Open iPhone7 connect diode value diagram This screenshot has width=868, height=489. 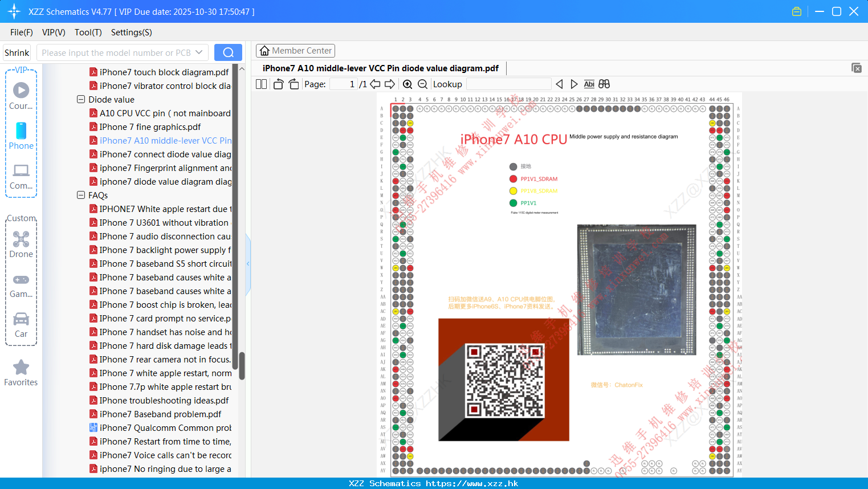coord(160,154)
